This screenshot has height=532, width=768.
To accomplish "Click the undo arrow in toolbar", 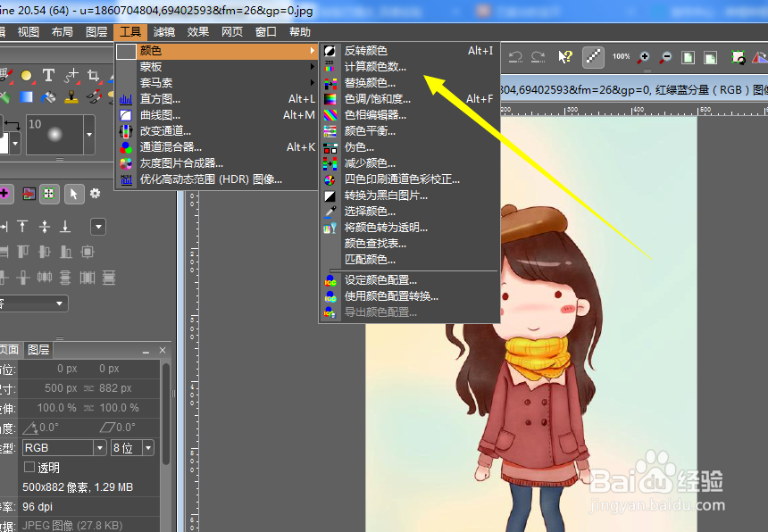I will coord(515,57).
